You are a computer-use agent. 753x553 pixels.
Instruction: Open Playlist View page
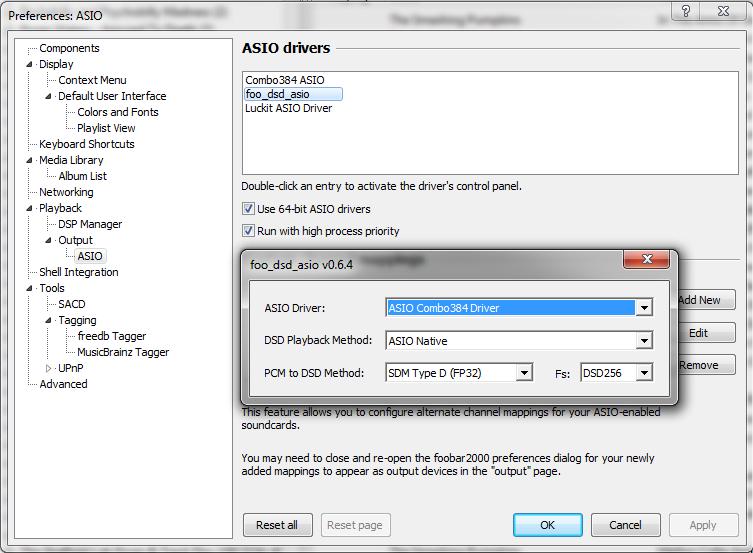106,128
